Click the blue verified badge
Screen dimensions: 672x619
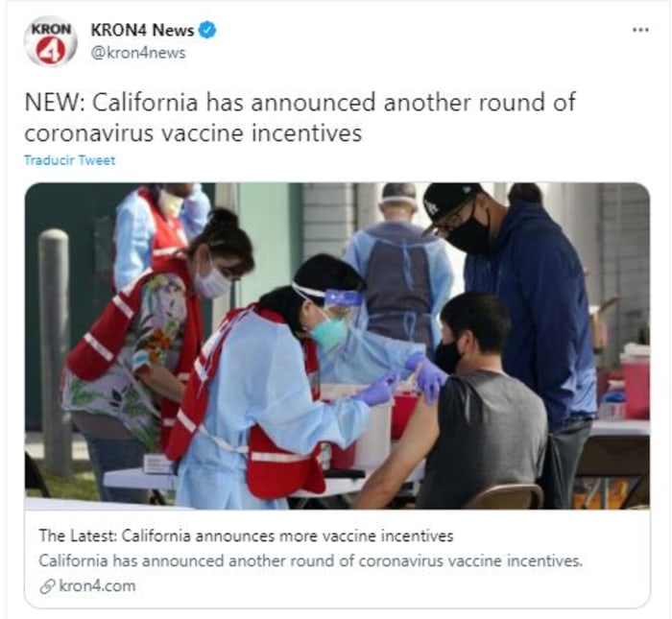pyautogui.click(x=208, y=31)
